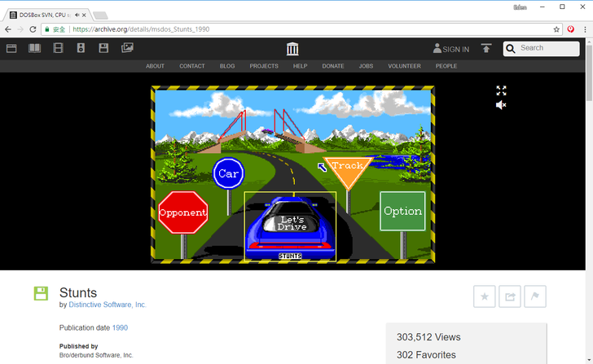Open the Chrome three-dot menu
The image size is (593, 364).
[584, 29]
